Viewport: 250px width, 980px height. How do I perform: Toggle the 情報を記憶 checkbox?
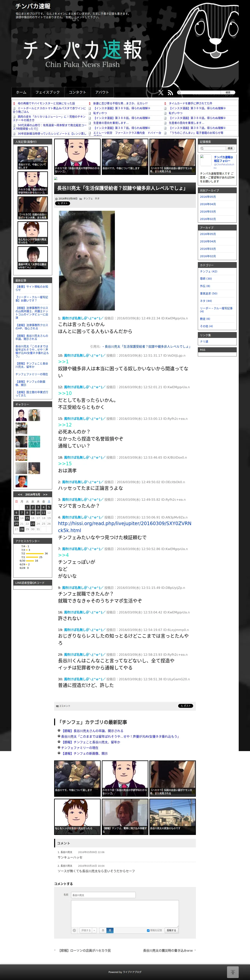click(x=148, y=930)
